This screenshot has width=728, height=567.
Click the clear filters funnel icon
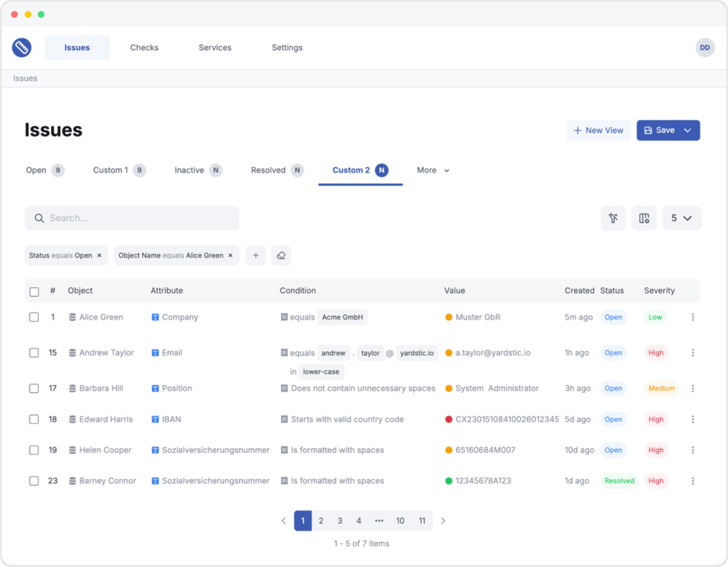[x=613, y=218]
